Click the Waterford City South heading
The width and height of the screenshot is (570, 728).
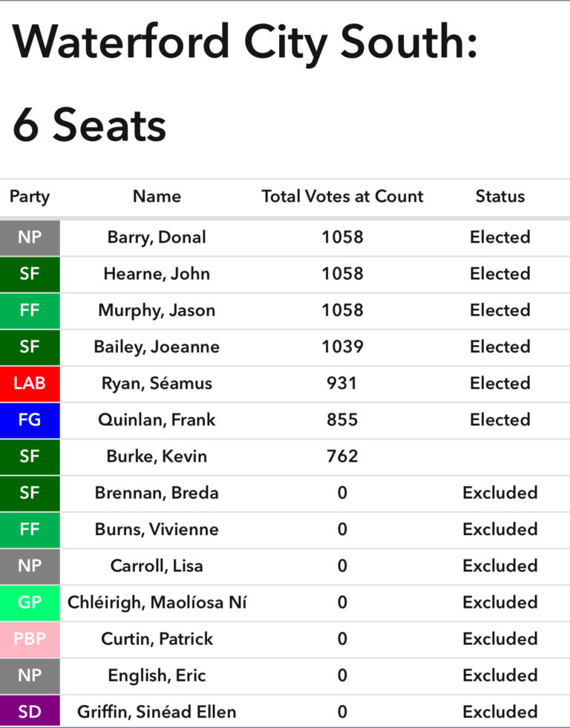(x=245, y=42)
